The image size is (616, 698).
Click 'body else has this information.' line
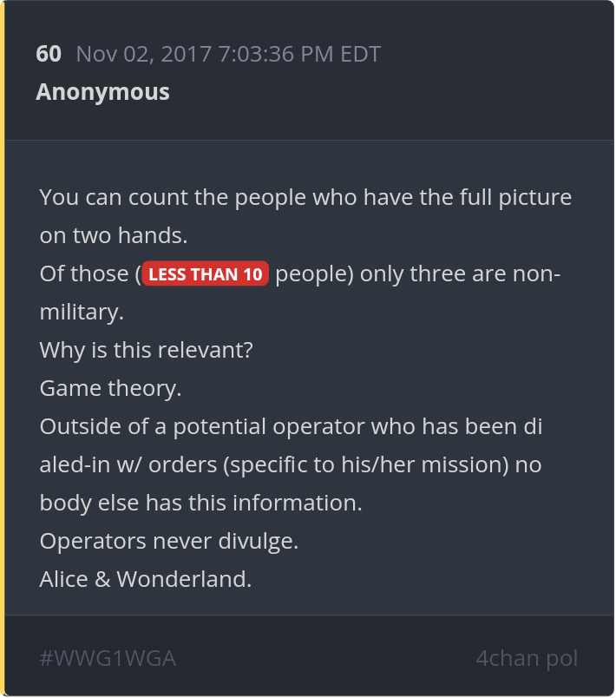[x=200, y=503]
